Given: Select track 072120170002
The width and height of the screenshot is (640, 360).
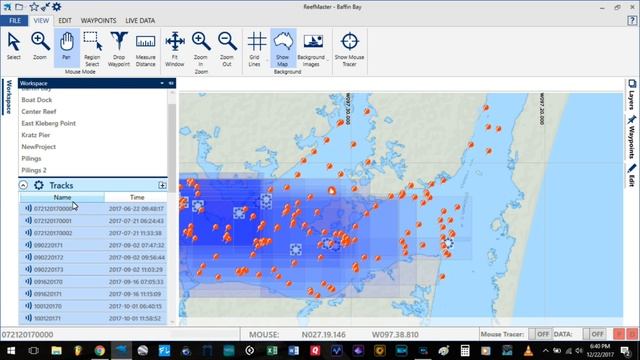Looking at the screenshot, I should click(93, 233).
